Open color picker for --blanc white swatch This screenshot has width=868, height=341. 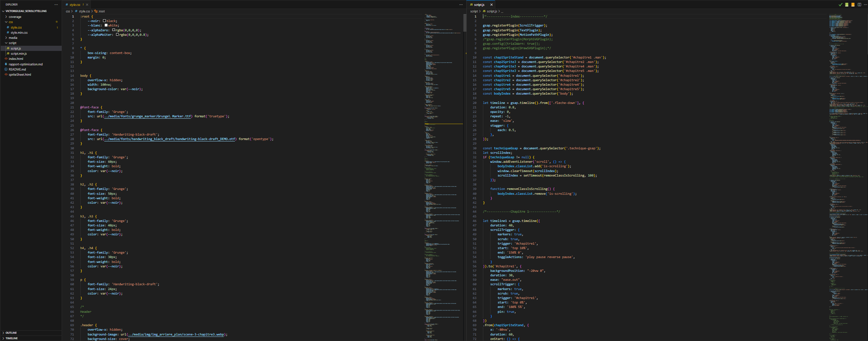(x=106, y=25)
